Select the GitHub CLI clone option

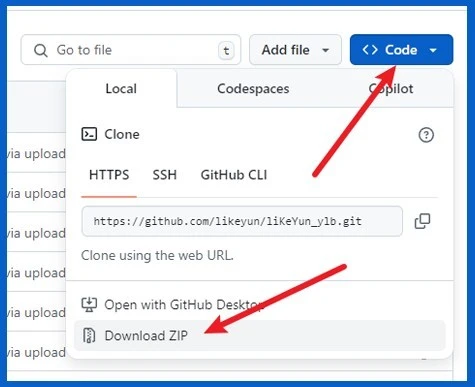point(234,175)
